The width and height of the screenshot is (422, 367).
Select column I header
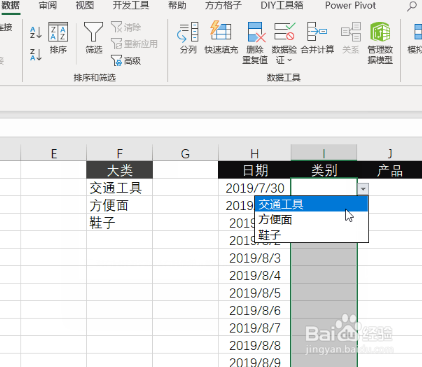[x=324, y=153]
